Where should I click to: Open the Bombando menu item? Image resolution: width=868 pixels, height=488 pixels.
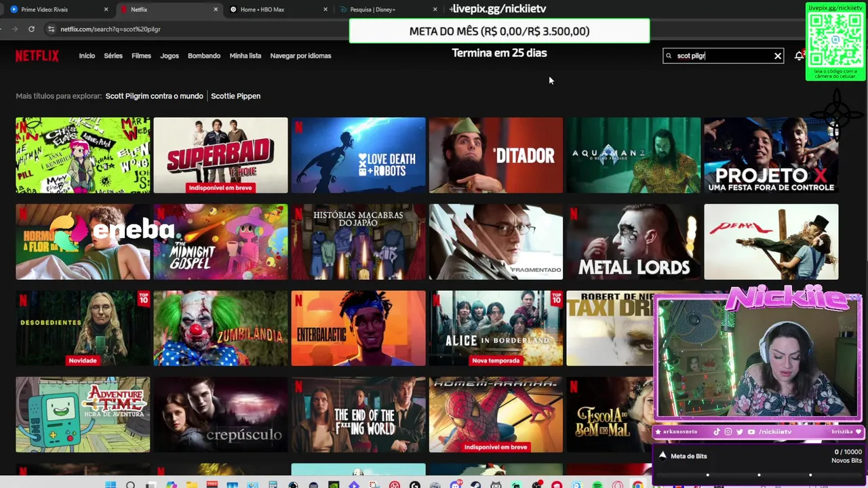pyautogui.click(x=204, y=56)
